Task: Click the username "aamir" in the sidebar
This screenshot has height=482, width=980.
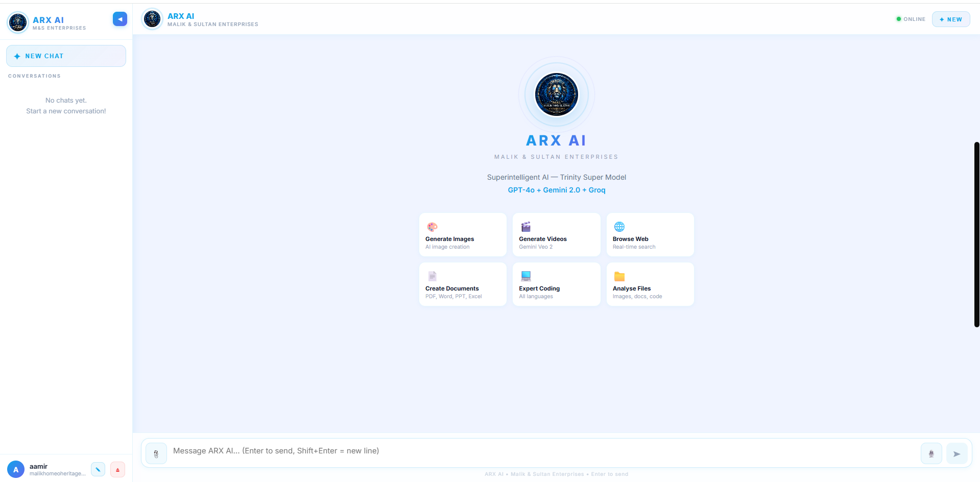Action: point(38,466)
